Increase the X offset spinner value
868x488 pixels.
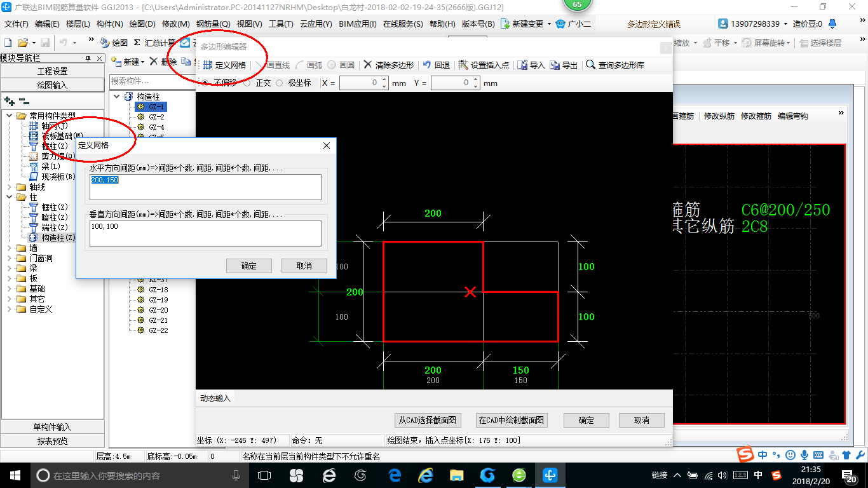pyautogui.click(x=384, y=80)
